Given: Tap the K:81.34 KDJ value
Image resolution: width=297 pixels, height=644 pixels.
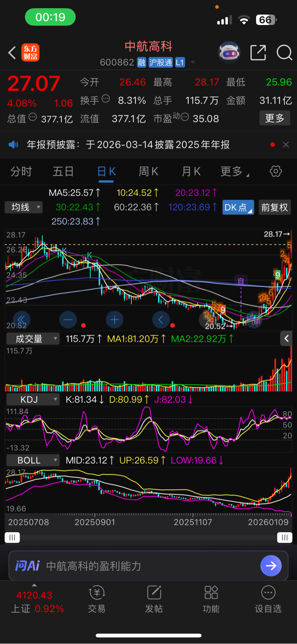Looking at the screenshot, I should (85, 399).
